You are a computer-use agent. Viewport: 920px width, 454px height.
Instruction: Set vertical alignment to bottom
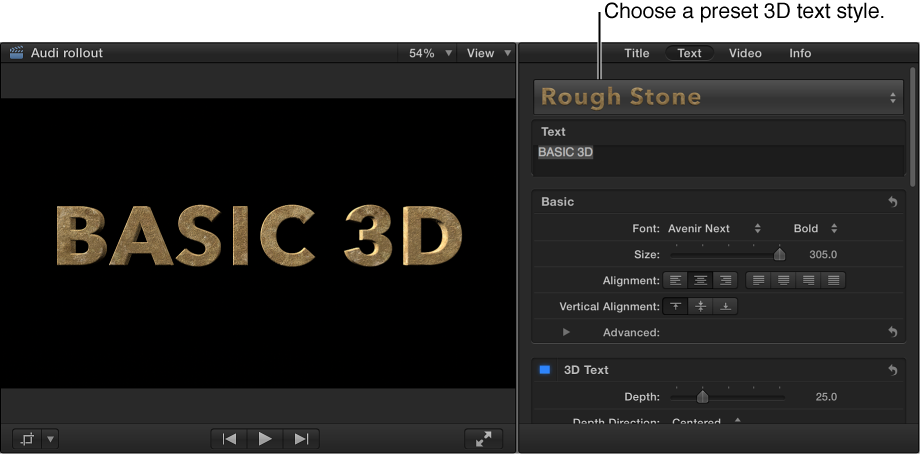coord(726,306)
